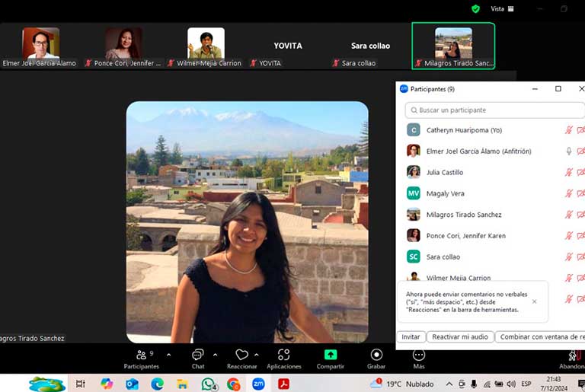Open WhatsApp from the taskbar
Viewport: 585px width, 392px height.
208,384
